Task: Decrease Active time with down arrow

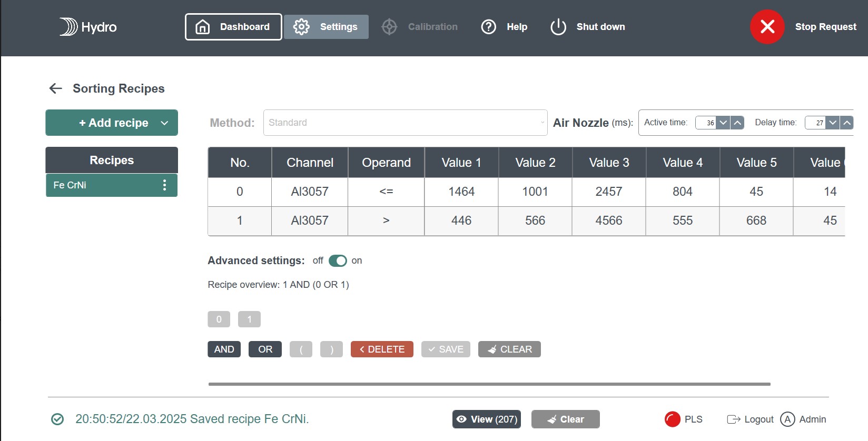Action: coord(724,123)
